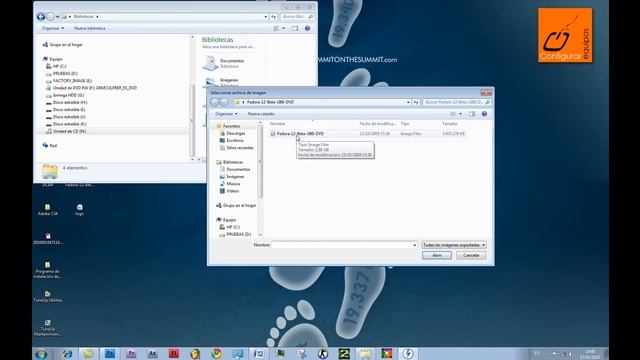Select Imágenes in dialog navigation pane
The image size is (640, 360).
(235, 177)
